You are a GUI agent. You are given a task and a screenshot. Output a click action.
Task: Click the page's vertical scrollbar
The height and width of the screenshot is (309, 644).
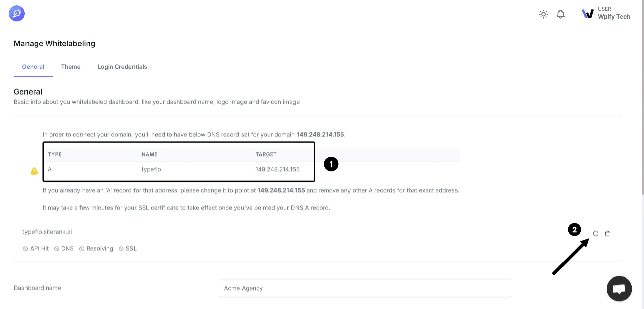[x=642, y=101]
